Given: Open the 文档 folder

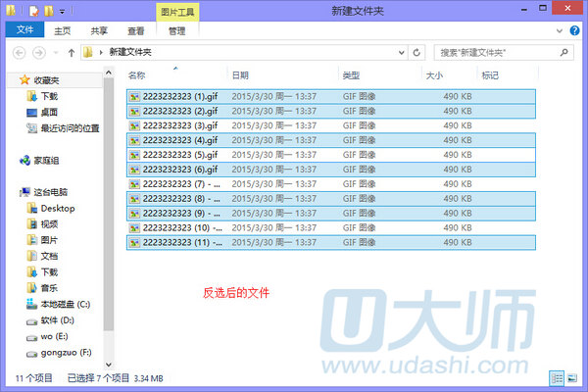Looking at the screenshot, I should coord(49,256).
